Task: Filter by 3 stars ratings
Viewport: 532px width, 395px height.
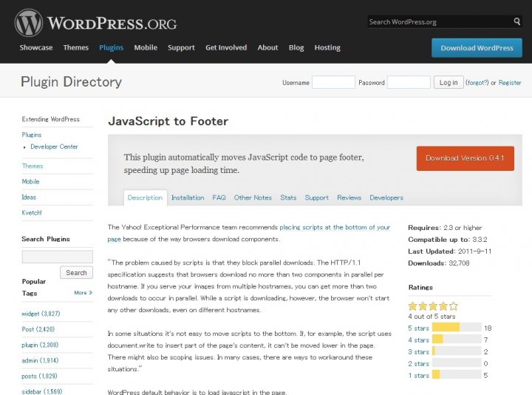Action: coord(419,352)
